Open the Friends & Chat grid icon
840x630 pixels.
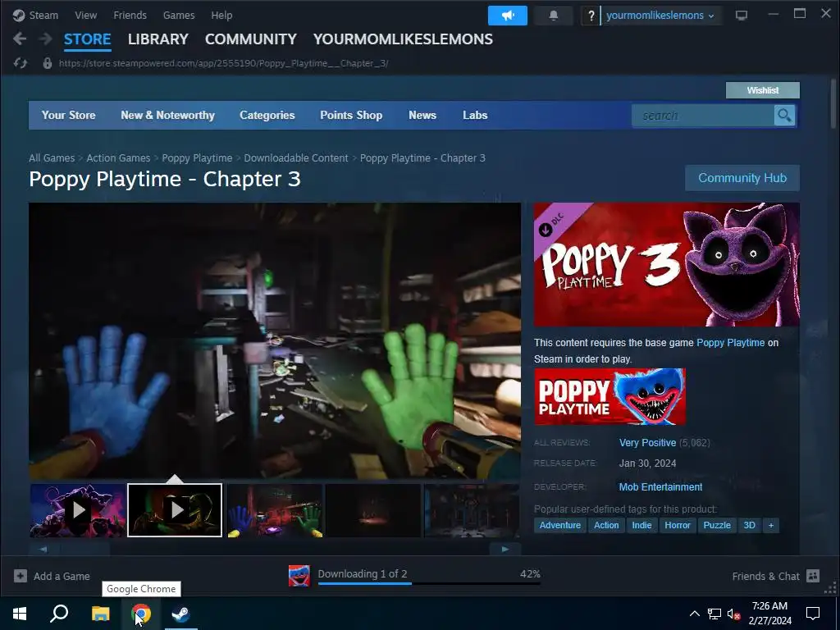coord(813,576)
